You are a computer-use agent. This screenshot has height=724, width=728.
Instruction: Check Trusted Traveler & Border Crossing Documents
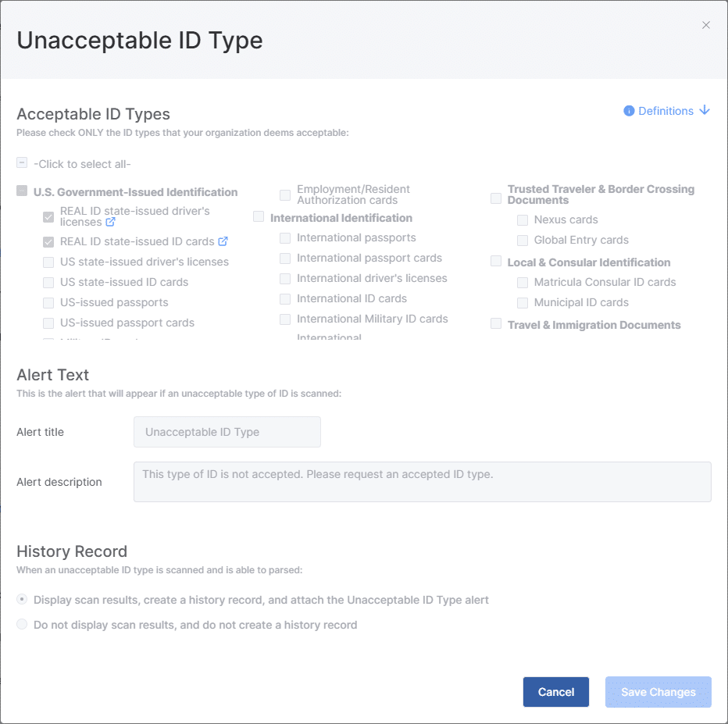[496, 198]
